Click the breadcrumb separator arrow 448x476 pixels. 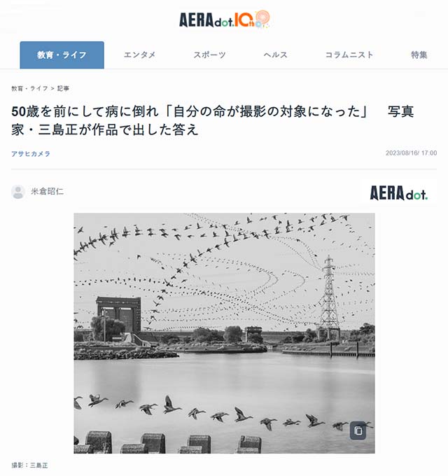(52, 88)
